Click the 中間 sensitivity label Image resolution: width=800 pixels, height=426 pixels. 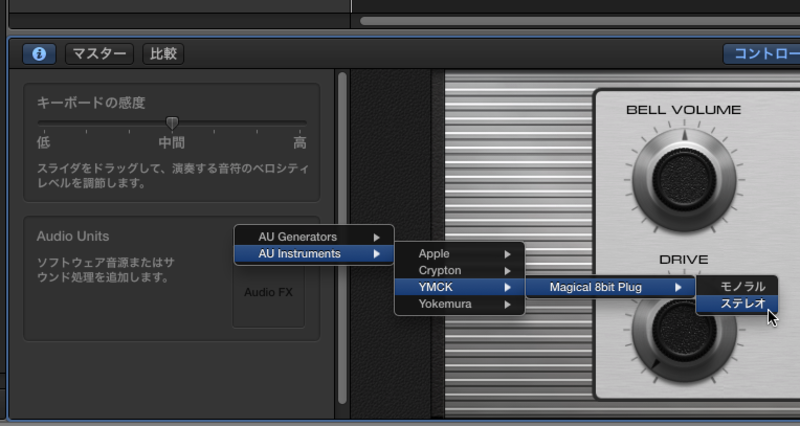171,143
